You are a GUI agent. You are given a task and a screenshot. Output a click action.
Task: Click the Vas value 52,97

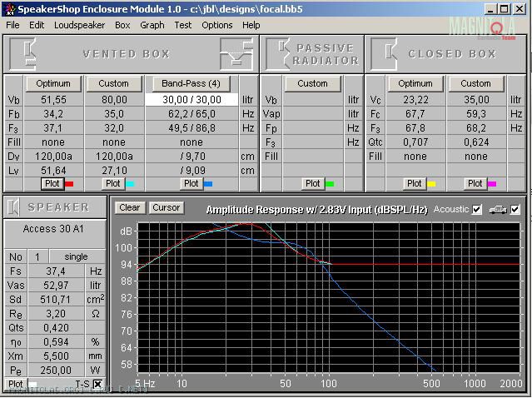[x=56, y=286]
